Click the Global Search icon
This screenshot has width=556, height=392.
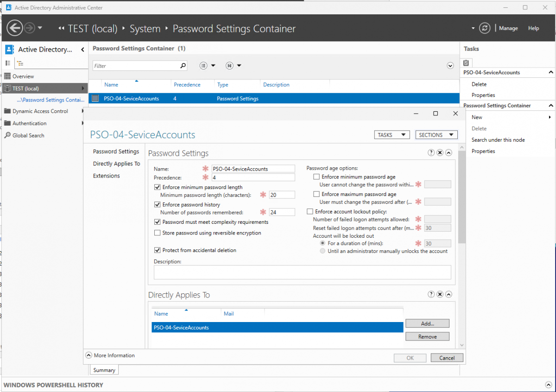(x=7, y=135)
